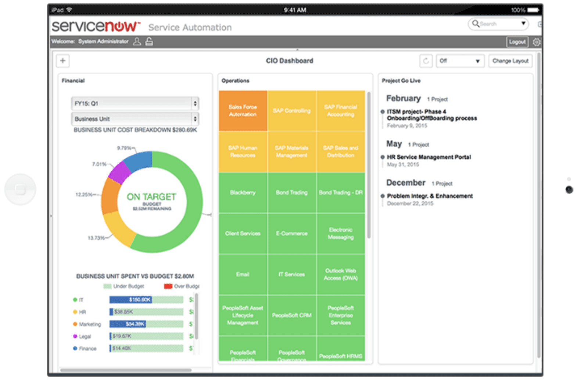588x381 pixels.
Task: Refresh the dashboard using the refresh icon
Action: tap(426, 61)
